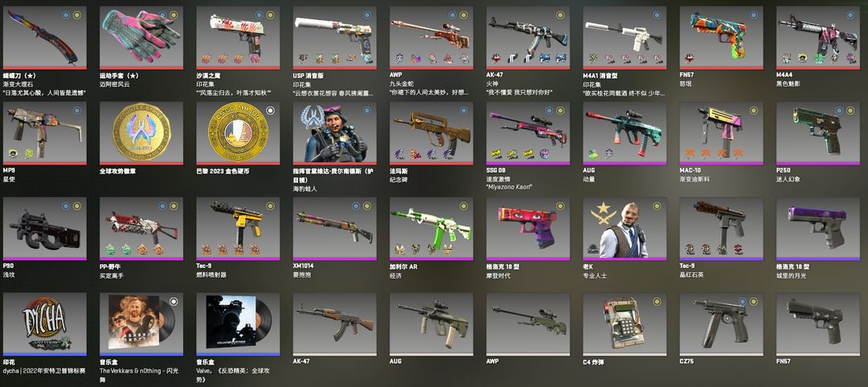Click the yellow T icon on 老K agent tile
This screenshot has height=387, width=868.
pos(657,206)
